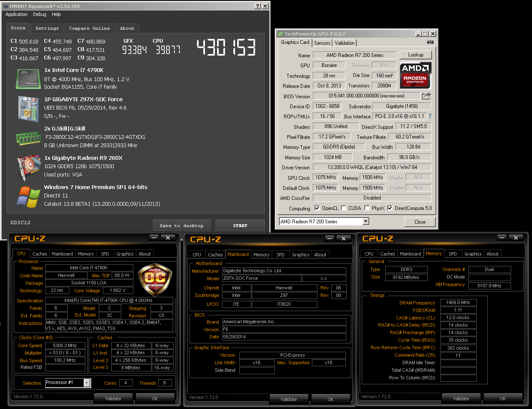Screen dimensions: 532x409
Task: Click the GFX score 93384
Action: (x=134, y=50)
